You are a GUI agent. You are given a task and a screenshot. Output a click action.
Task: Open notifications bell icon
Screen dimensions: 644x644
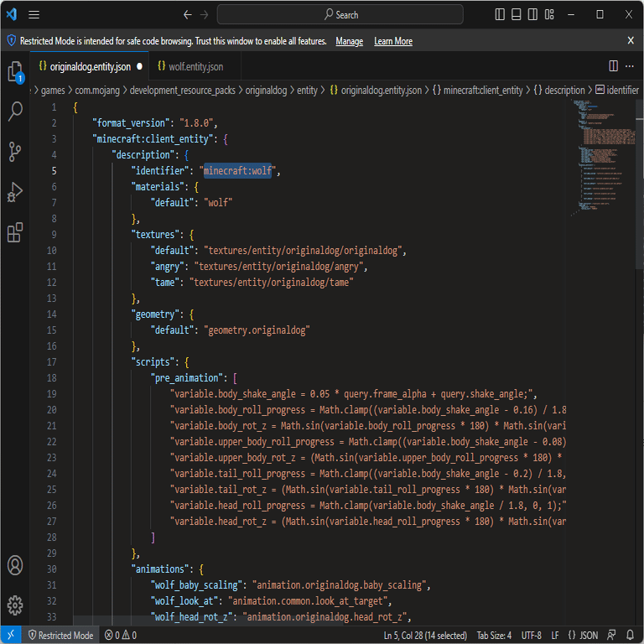[x=630, y=635]
